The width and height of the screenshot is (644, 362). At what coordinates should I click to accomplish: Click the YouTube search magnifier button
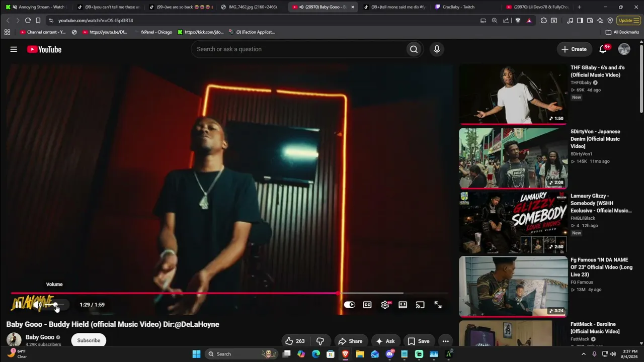tap(414, 49)
